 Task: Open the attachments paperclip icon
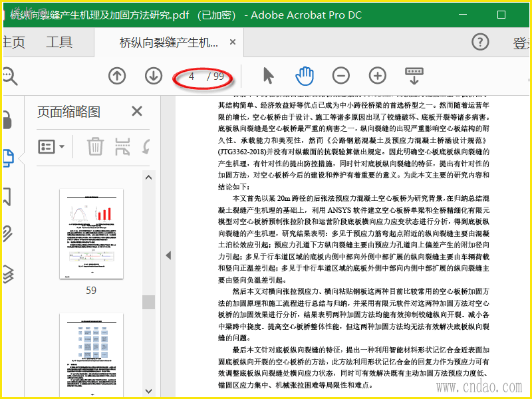point(8,234)
